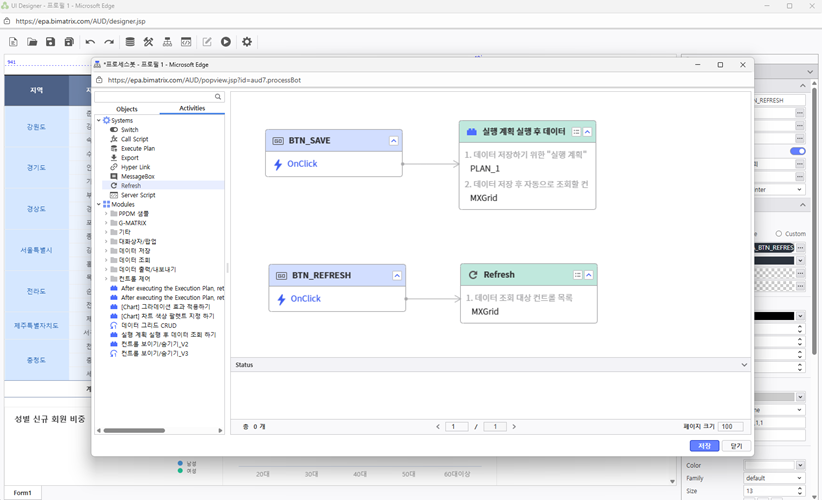
Task: Collapse the Systems tree group
Action: pos(99,120)
